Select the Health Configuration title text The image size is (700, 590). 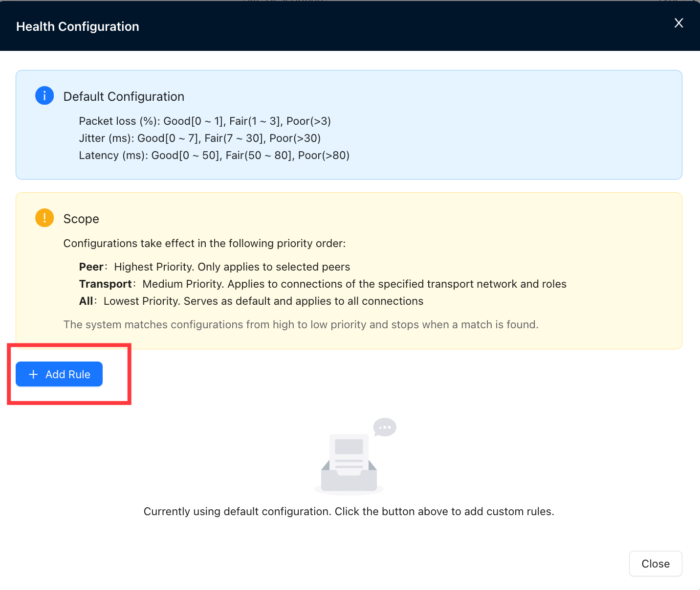[x=78, y=26]
